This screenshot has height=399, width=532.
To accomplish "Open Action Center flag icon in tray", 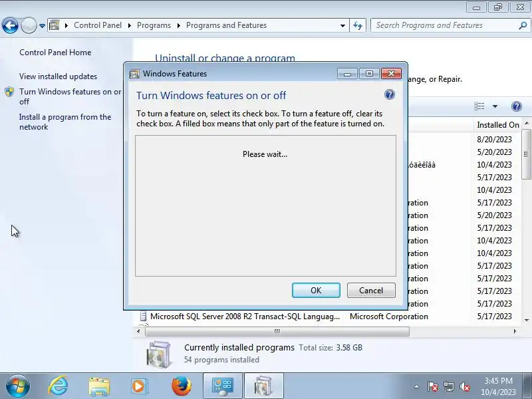I will click(432, 386).
